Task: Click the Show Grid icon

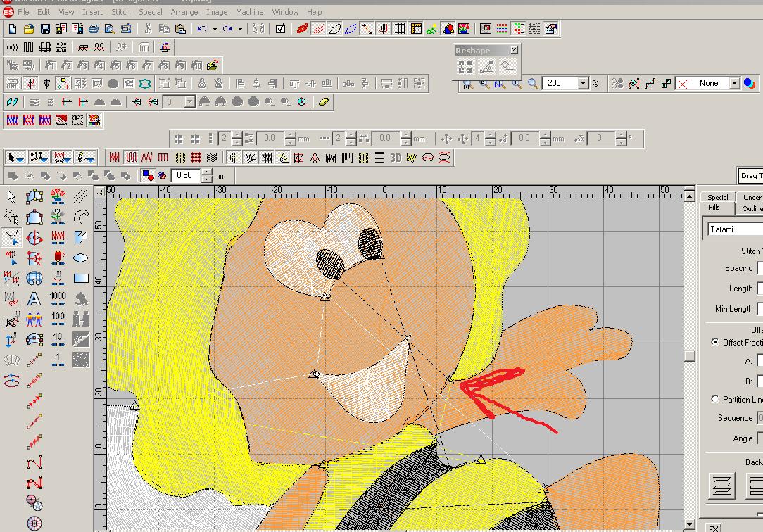Action: pyautogui.click(x=400, y=29)
